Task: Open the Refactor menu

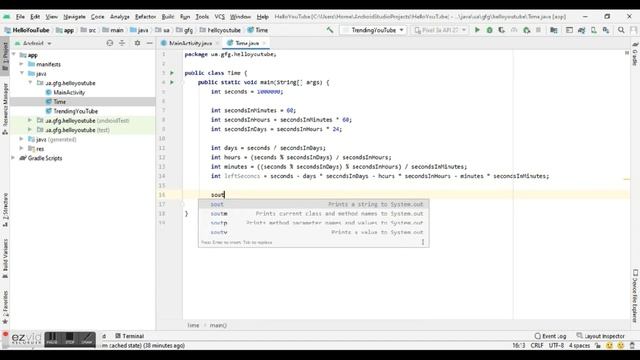Action: tap(145, 17)
